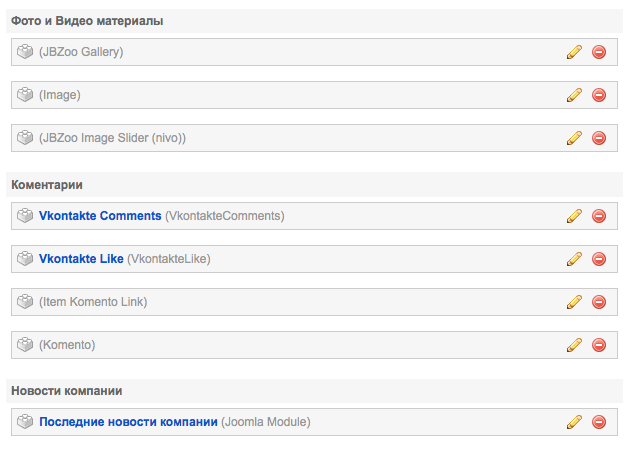This screenshot has width=632, height=455.
Task: Delete the Komento element
Action: click(599, 345)
